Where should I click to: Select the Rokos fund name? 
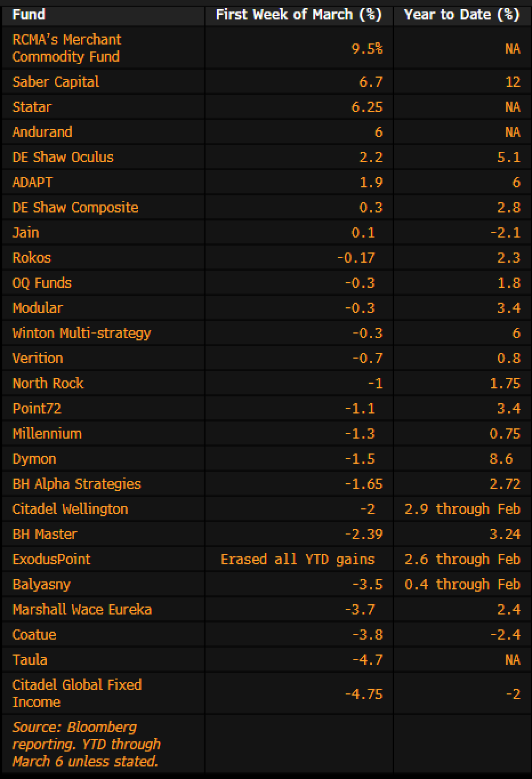(x=31, y=258)
